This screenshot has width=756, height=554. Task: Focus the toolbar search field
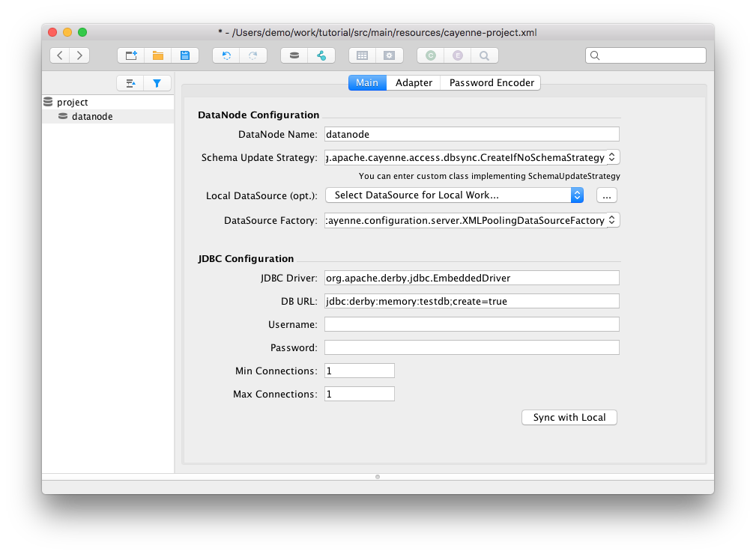tap(650, 55)
